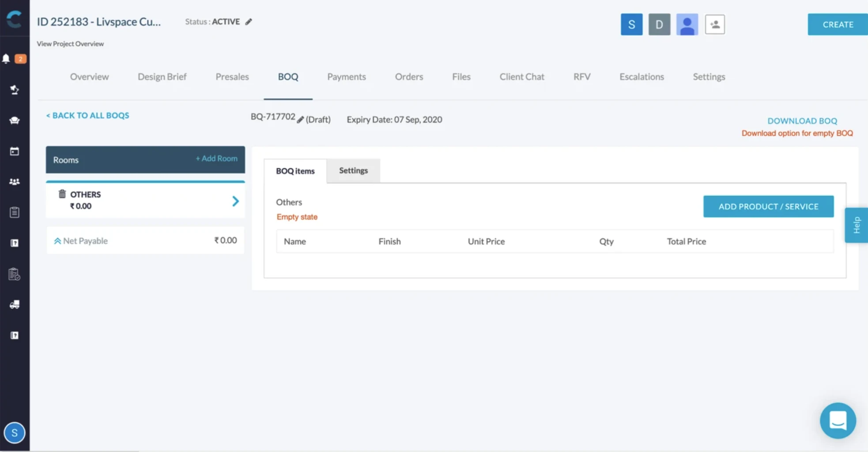Open notifications bell icon
The width and height of the screenshot is (868, 452).
6,59
